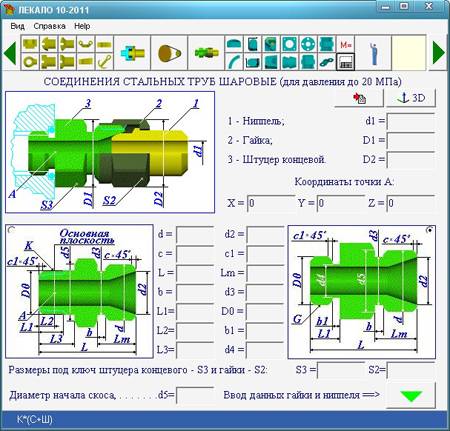Click the c1 = input field
450x431 pixels.
(266, 254)
